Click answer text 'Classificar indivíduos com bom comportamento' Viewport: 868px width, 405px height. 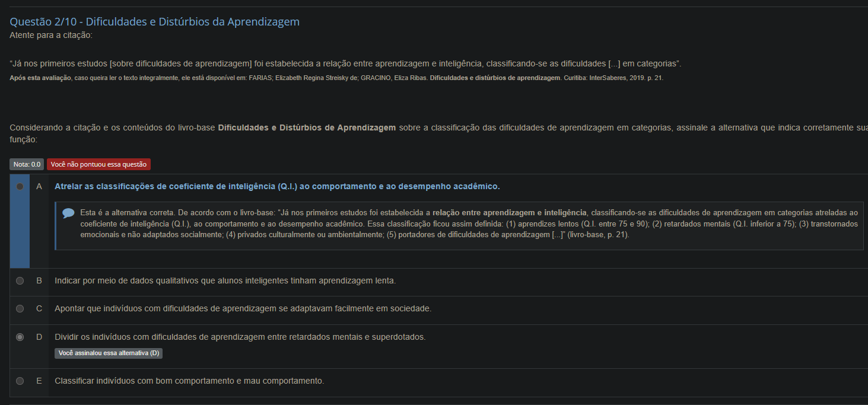[x=189, y=381]
